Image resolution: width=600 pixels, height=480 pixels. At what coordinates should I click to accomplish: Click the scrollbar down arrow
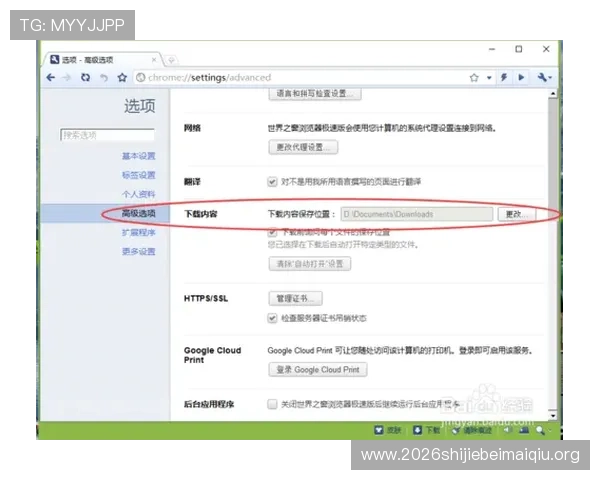(x=553, y=415)
